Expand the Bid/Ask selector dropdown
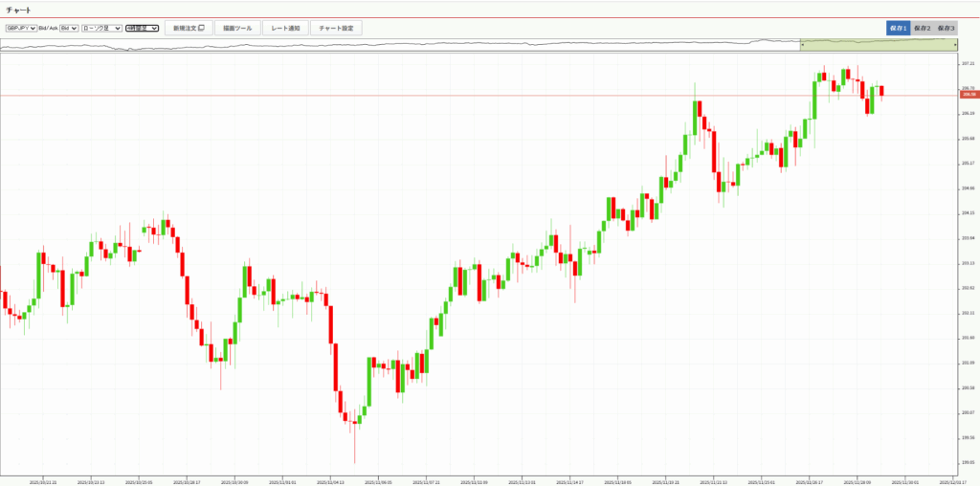This screenshot has height=486, width=980. coord(69,29)
